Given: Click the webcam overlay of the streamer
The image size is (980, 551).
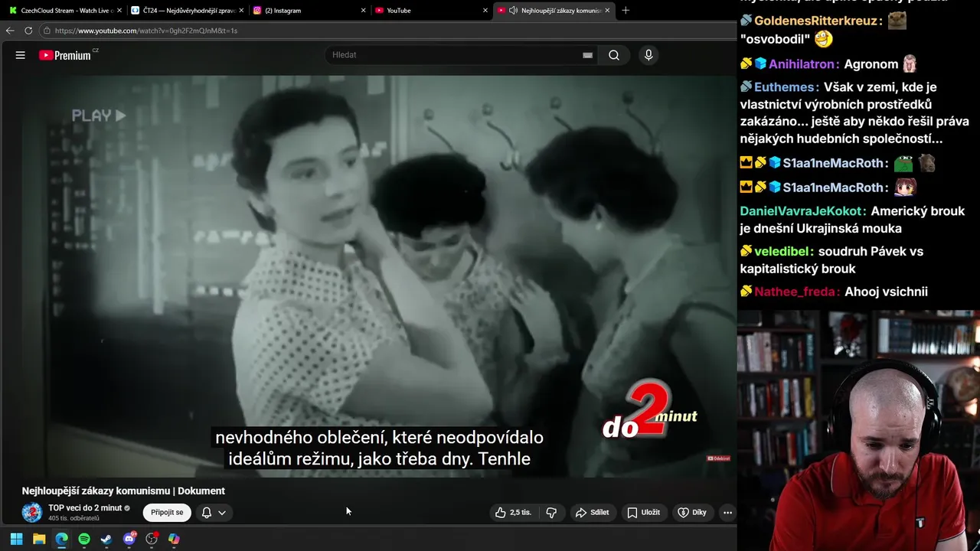Looking at the screenshot, I should (858, 430).
